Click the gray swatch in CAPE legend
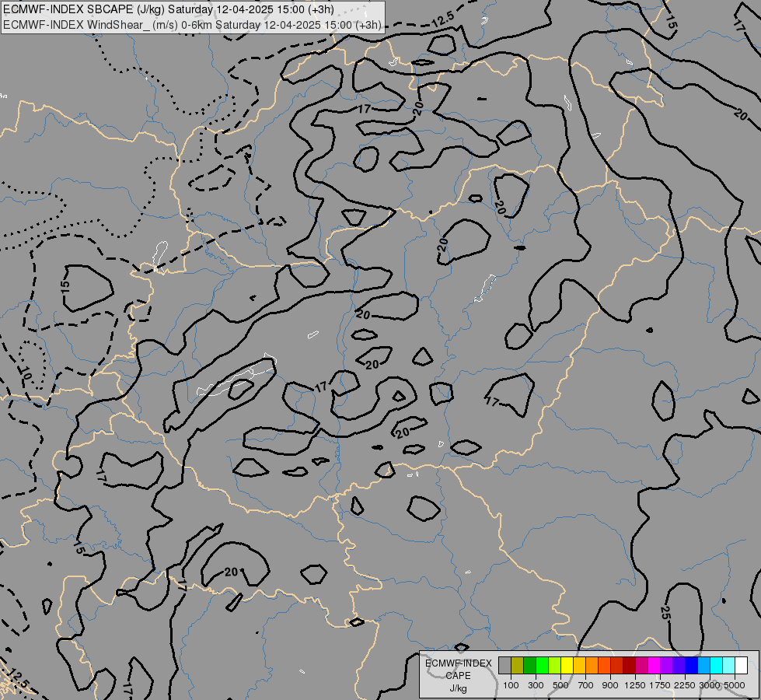The height and width of the screenshot is (700, 761). pos(504,665)
